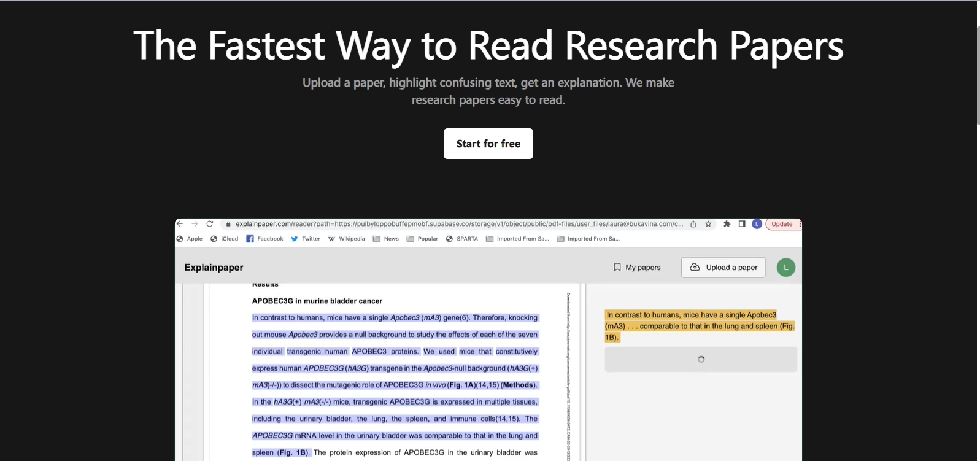Click the '(Fig. 1B)' reference in the paper
980x461 pixels.
(x=293, y=452)
